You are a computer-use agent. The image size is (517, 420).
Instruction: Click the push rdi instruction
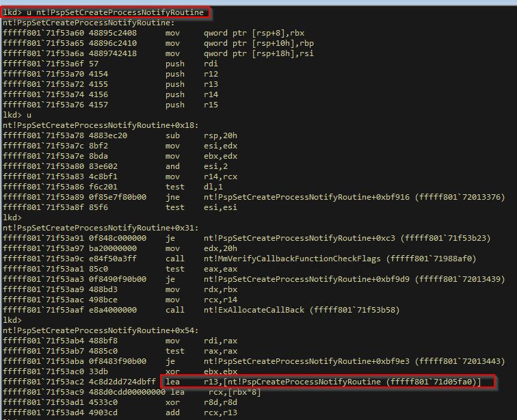click(191, 64)
